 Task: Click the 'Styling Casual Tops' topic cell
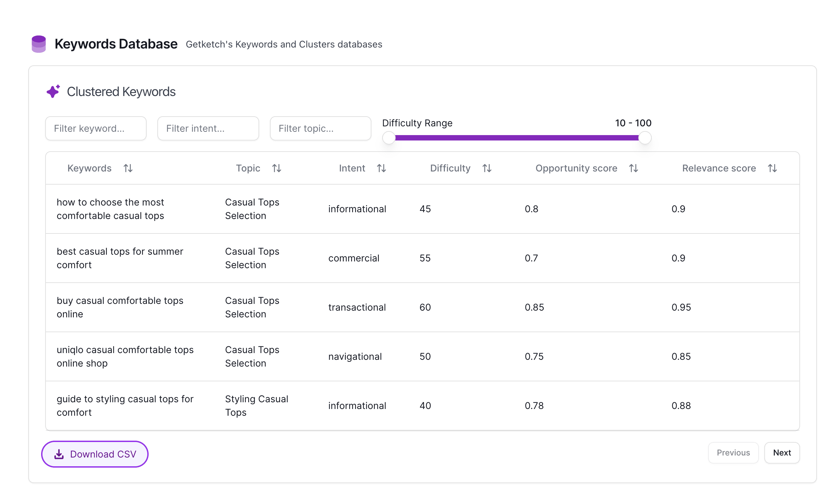tap(256, 405)
